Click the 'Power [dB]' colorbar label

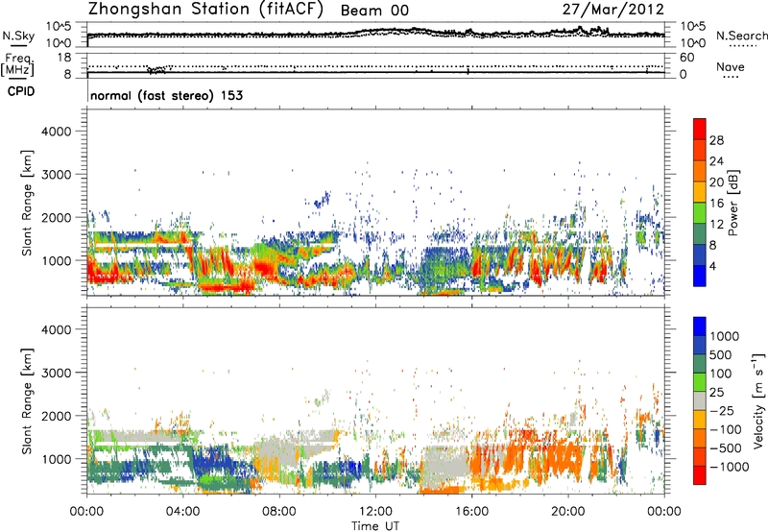click(x=733, y=203)
